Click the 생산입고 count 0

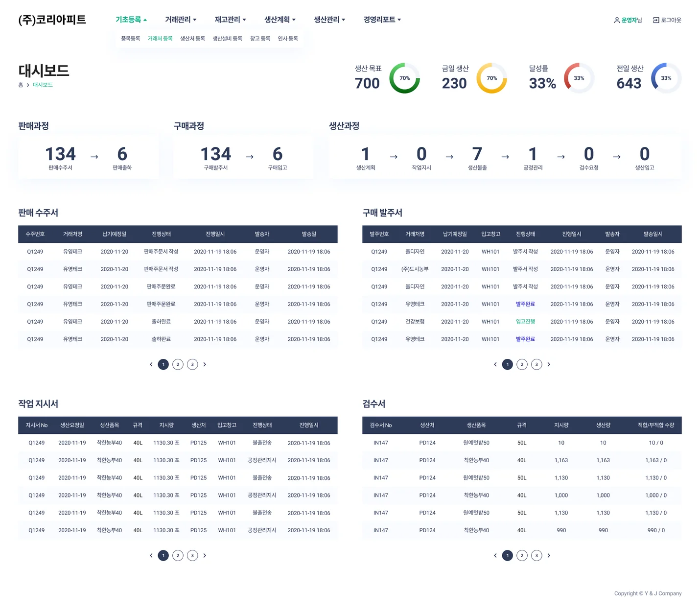pyautogui.click(x=645, y=154)
